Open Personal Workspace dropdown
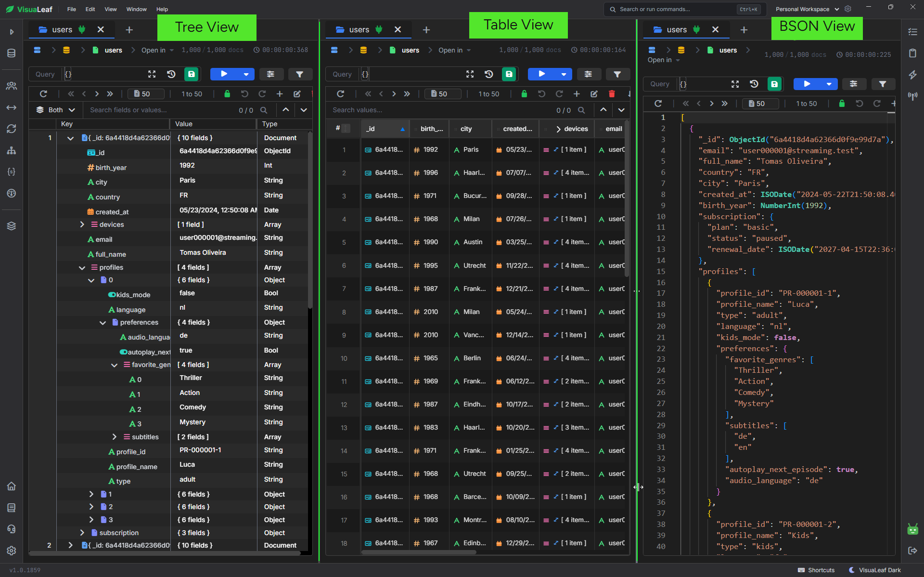The image size is (924, 577). point(807,9)
